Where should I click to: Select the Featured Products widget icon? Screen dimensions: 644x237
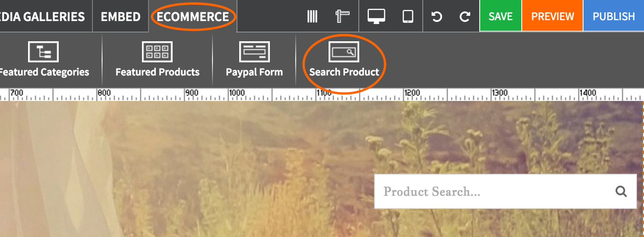[157, 52]
